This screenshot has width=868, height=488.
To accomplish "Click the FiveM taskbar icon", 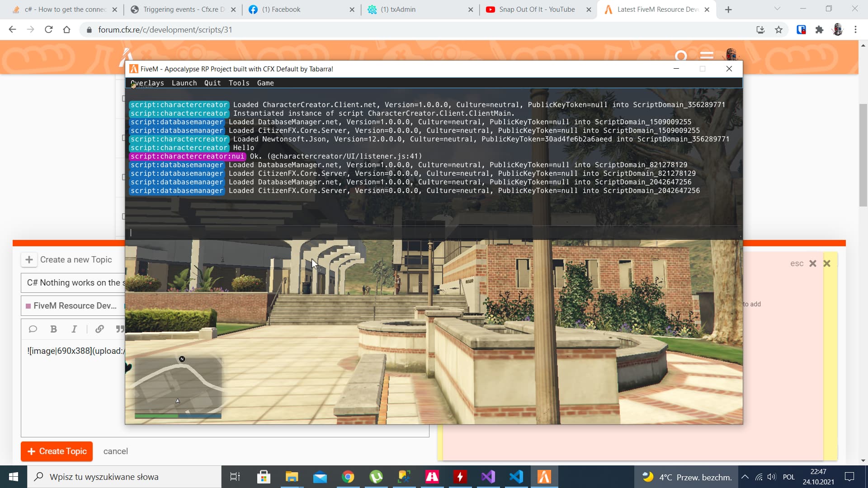I will [544, 477].
